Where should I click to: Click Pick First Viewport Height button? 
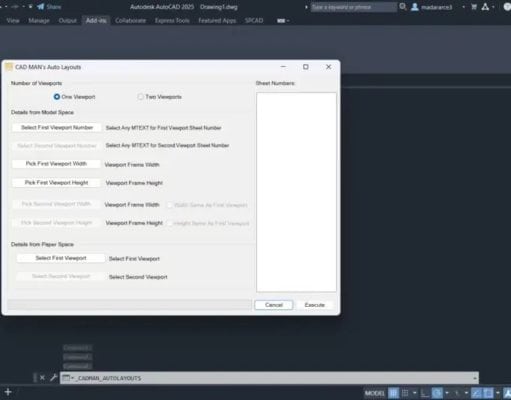pyautogui.click(x=56, y=183)
